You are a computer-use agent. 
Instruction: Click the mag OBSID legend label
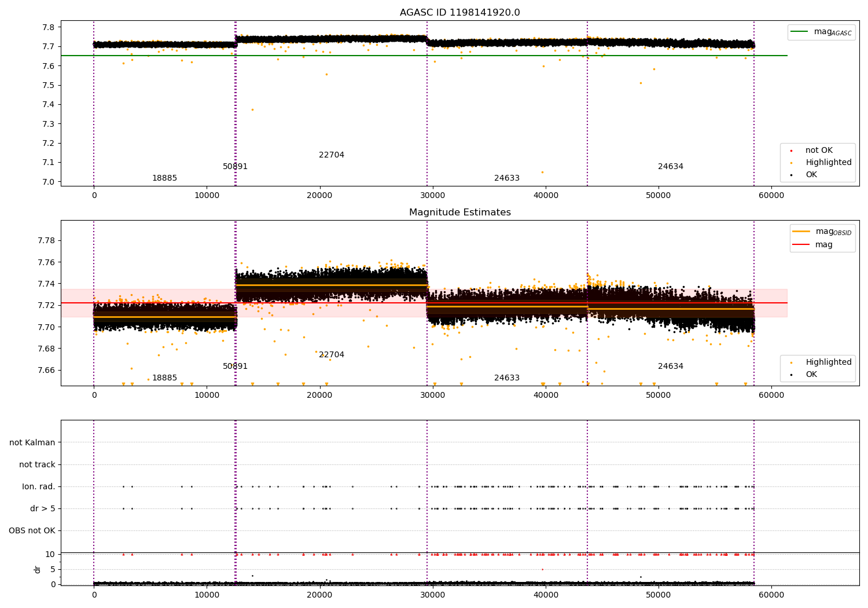(x=833, y=232)
